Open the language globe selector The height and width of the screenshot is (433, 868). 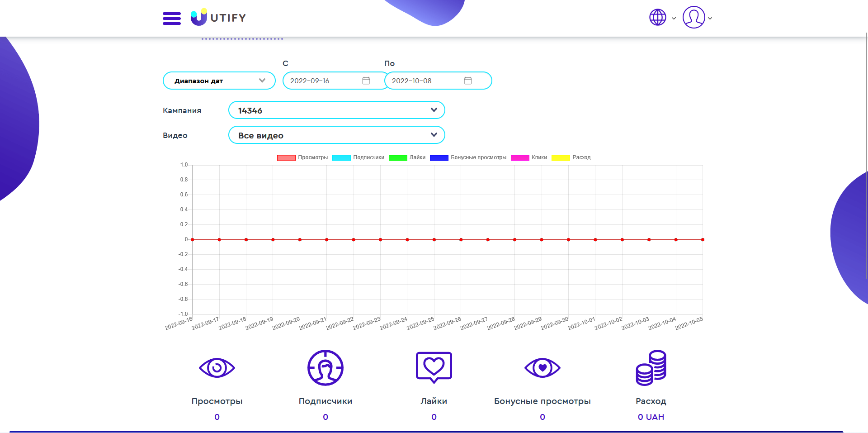tap(658, 18)
